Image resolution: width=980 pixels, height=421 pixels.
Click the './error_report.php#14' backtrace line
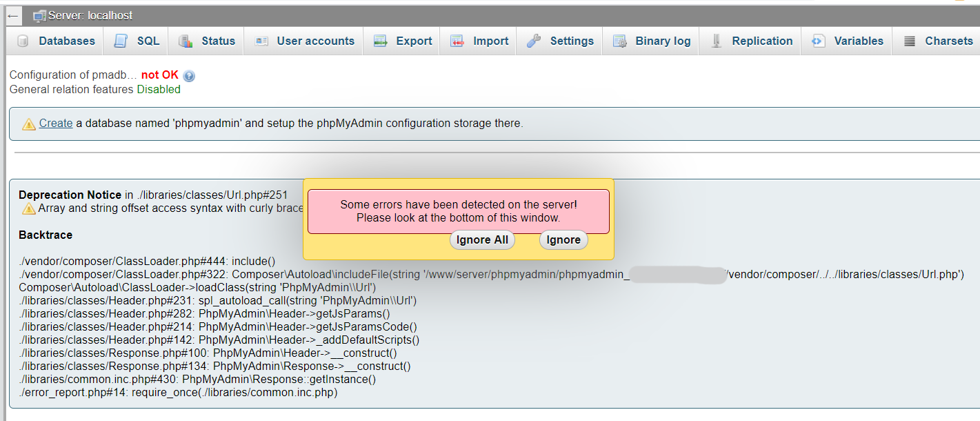(178, 393)
